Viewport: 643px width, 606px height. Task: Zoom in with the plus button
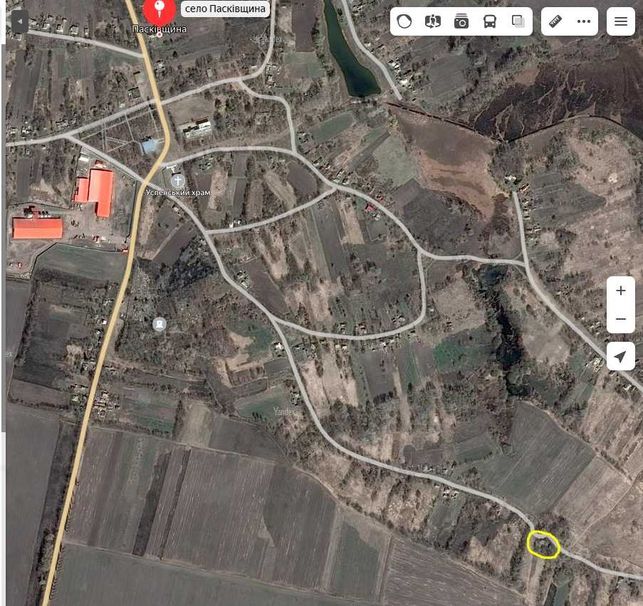[x=621, y=291]
